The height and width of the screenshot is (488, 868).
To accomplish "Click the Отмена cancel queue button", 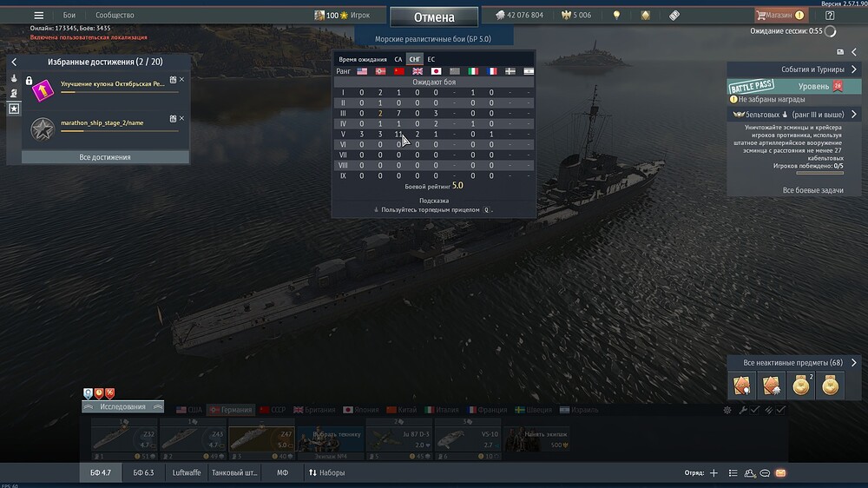I will pyautogui.click(x=434, y=17).
